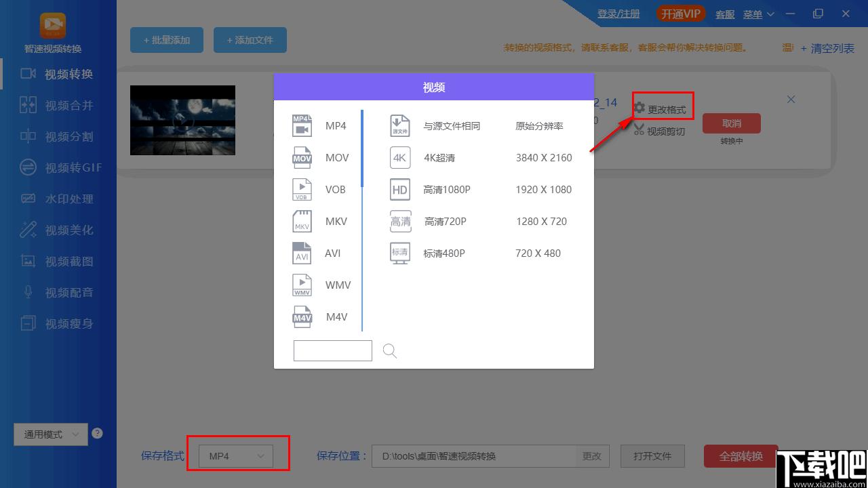Click the 4K ultra HD icon
The width and height of the screenshot is (868, 488).
[x=400, y=158]
